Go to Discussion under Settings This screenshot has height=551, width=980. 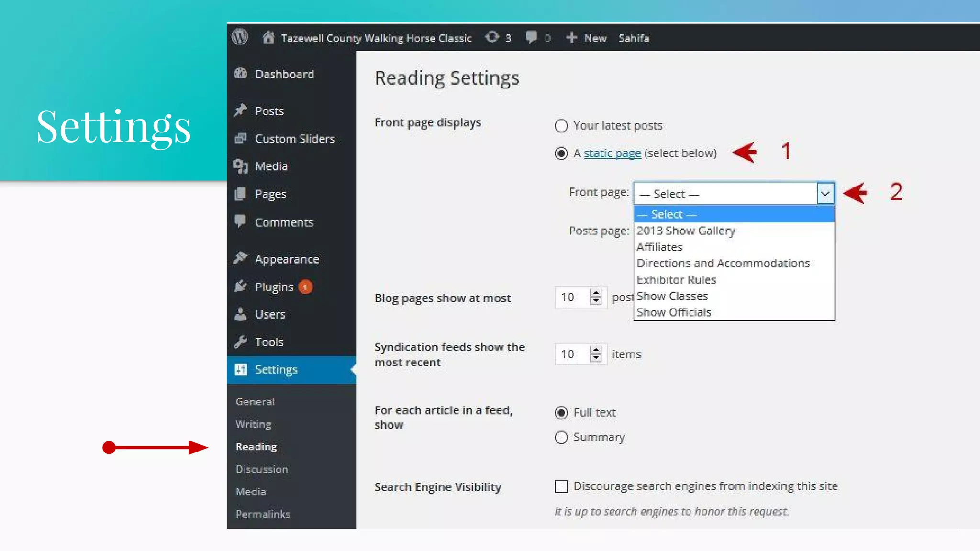pyautogui.click(x=262, y=469)
